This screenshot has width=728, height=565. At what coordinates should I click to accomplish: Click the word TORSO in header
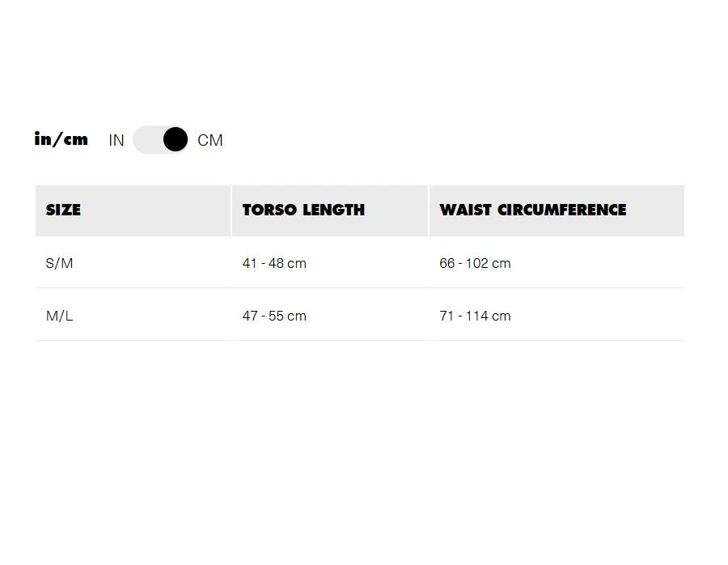[269, 210]
